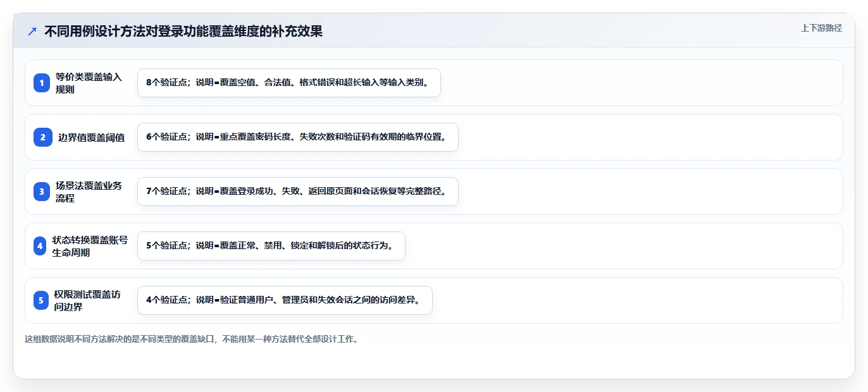Click the footnote starting with 这组数据说明
868x392 pixels.
(192, 340)
